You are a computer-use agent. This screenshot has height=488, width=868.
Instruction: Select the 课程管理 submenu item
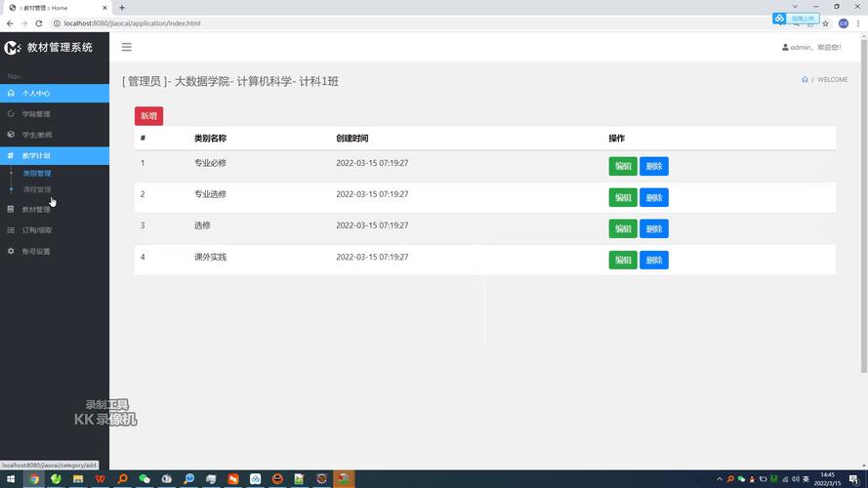click(x=37, y=189)
